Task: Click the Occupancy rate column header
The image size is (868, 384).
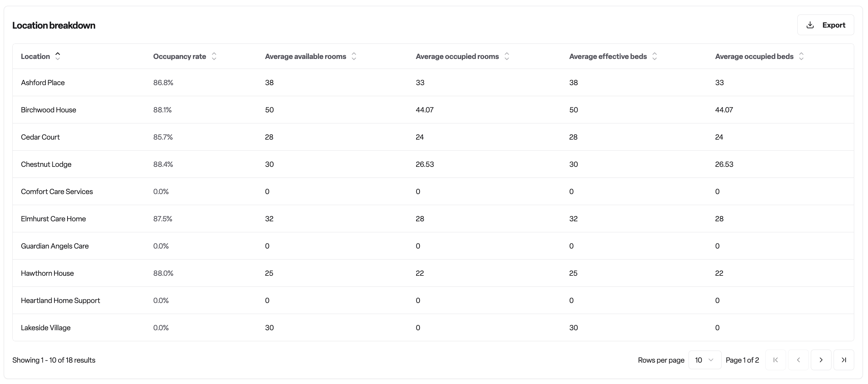Action: pyautogui.click(x=179, y=56)
